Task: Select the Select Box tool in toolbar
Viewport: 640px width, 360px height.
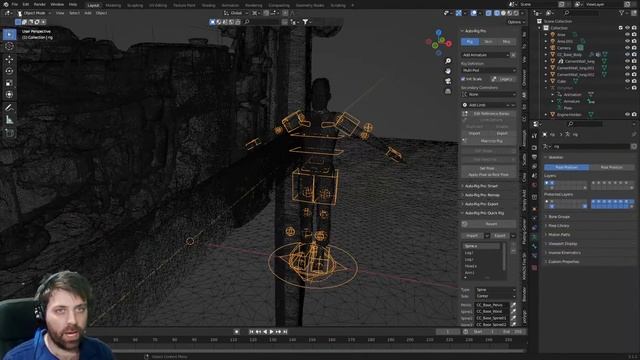Action: [x=9, y=34]
